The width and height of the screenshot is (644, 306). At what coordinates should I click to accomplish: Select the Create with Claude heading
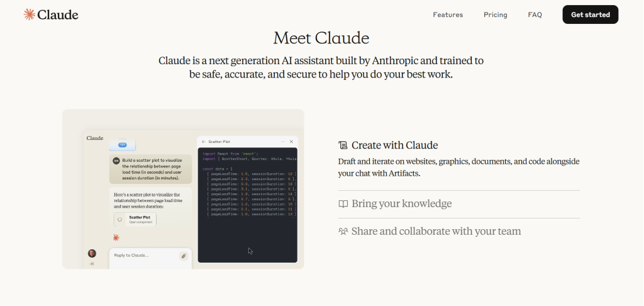(x=395, y=145)
